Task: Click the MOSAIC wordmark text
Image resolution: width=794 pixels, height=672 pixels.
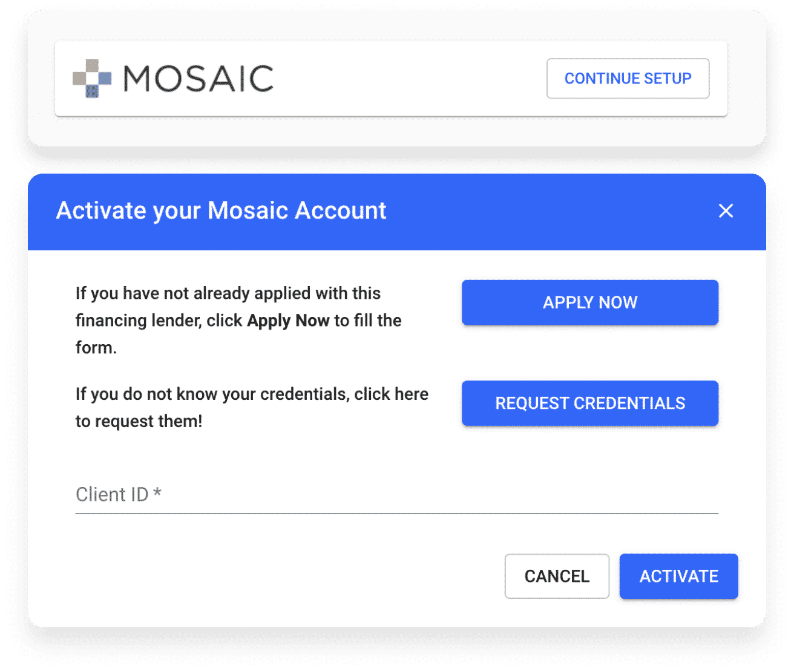Action: [x=198, y=79]
